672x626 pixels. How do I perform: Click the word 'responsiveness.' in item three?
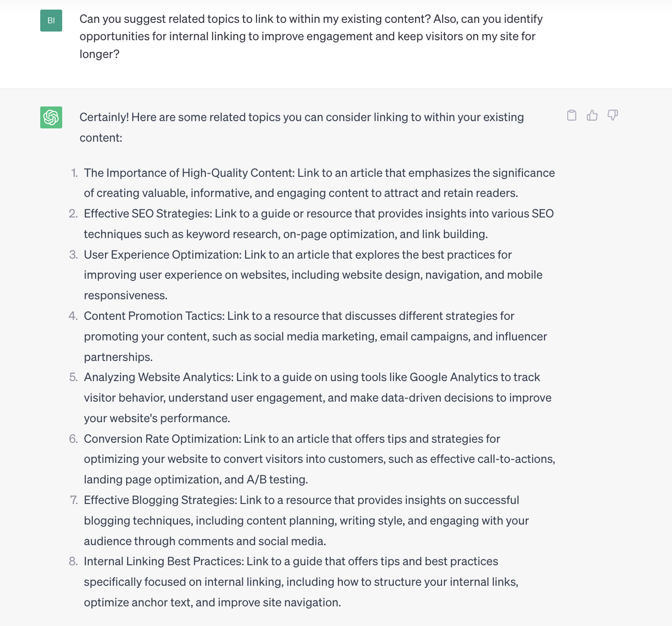(x=126, y=296)
